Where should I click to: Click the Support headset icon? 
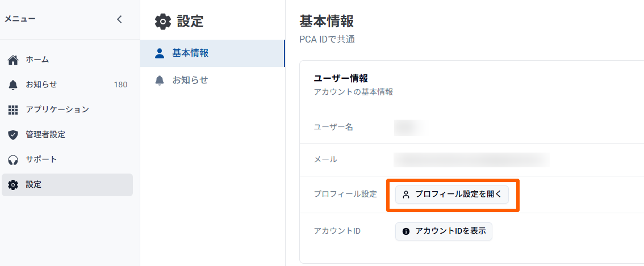click(13, 159)
